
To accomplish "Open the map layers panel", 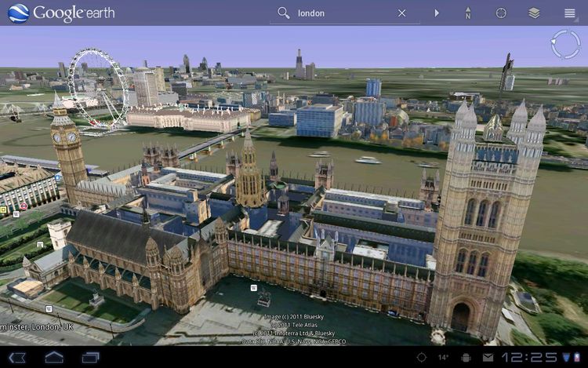I will (534, 13).
